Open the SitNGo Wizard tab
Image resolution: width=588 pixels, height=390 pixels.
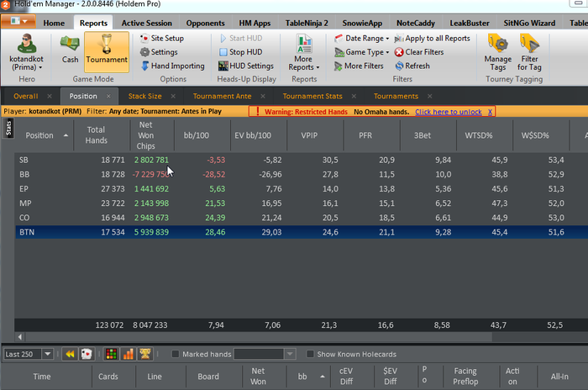point(529,24)
